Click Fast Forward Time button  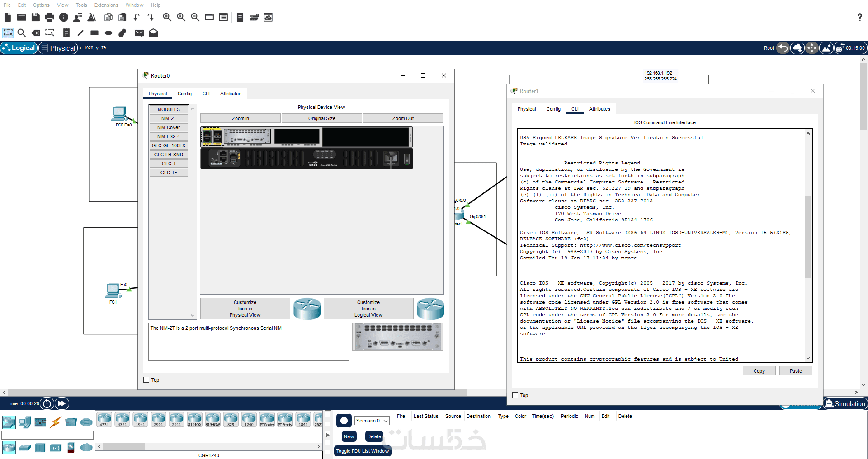(62, 403)
